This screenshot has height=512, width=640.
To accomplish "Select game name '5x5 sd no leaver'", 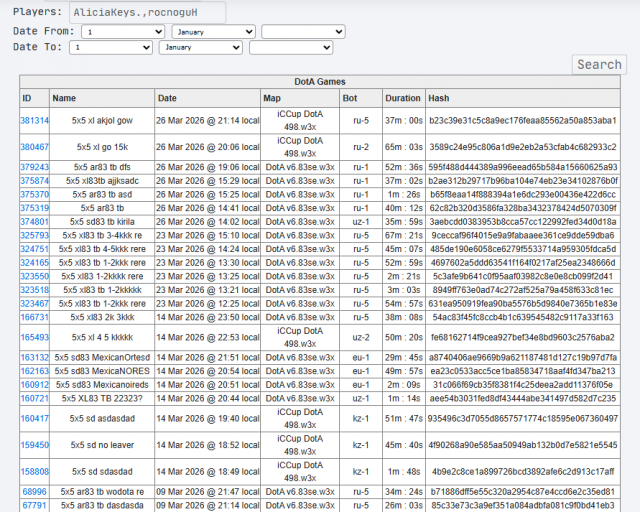I will pyautogui.click(x=102, y=445).
